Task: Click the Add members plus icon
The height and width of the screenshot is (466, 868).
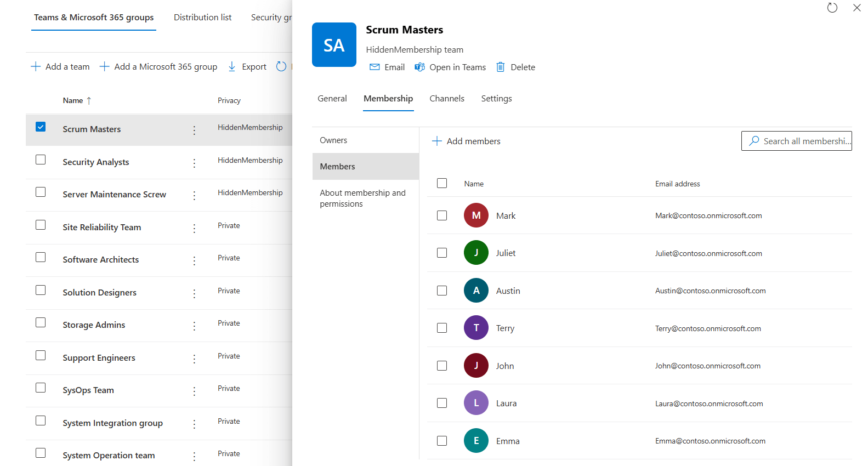Action: pyautogui.click(x=437, y=141)
